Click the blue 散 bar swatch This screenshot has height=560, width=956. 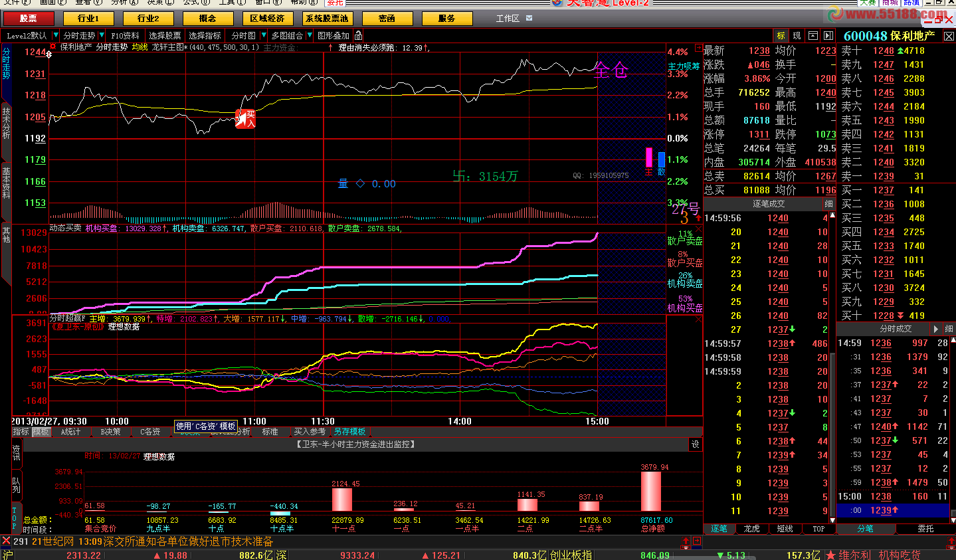pyautogui.click(x=662, y=159)
